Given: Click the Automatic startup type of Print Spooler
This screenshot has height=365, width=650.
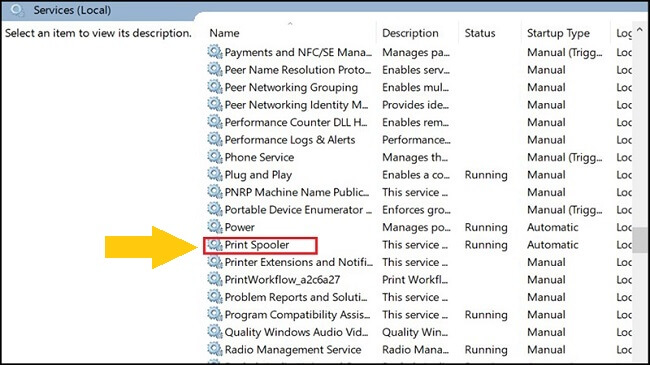Looking at the screenshot, I should (x=553, y=245).
